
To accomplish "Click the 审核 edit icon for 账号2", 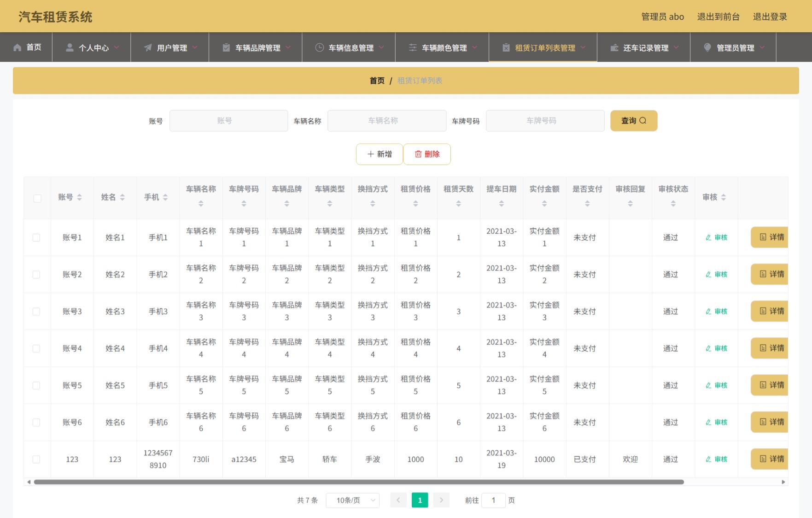I will [x=708, y=274].
